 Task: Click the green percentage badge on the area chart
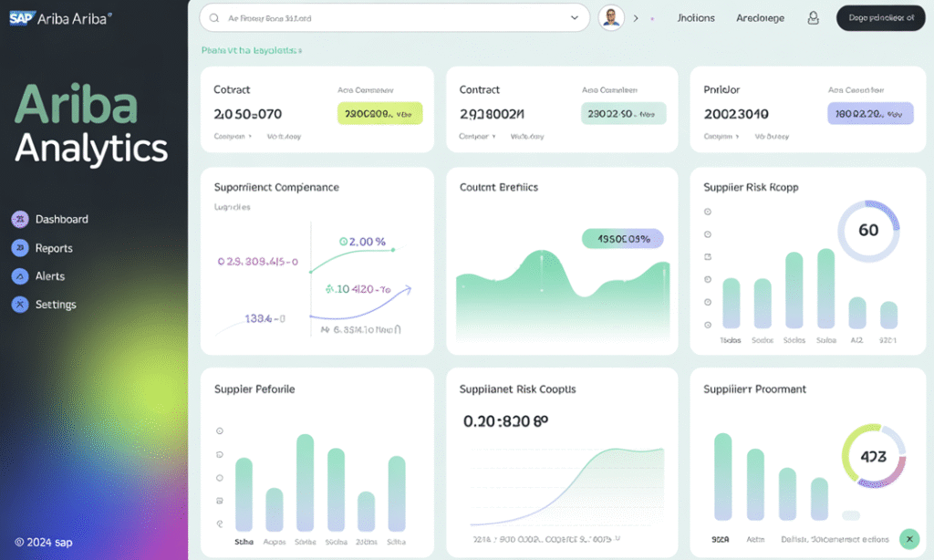tap(622, 239)
